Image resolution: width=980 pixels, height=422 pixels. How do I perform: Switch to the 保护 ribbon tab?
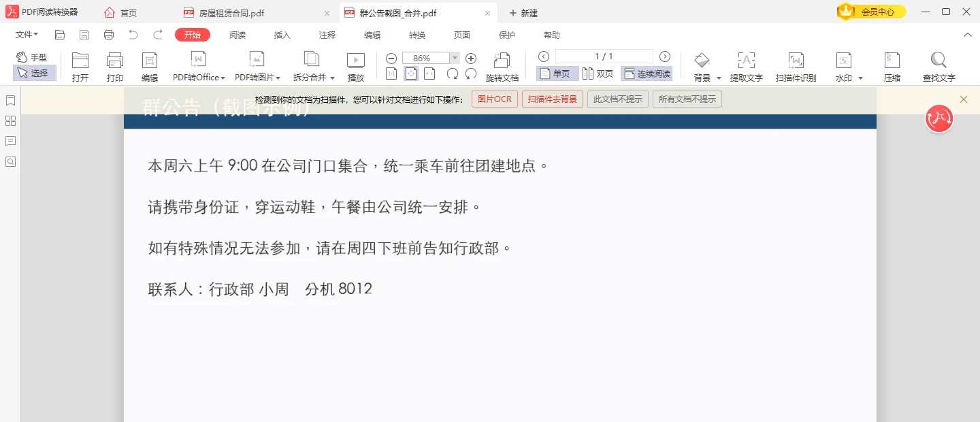pos(507,35)
